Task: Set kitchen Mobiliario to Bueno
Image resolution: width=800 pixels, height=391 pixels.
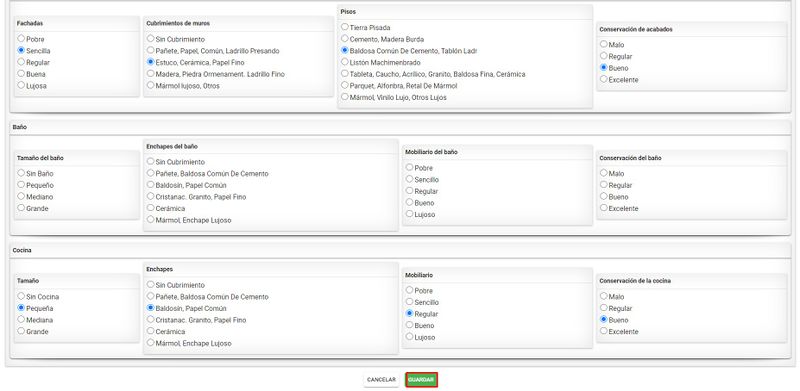Action: tap(409, 325)
